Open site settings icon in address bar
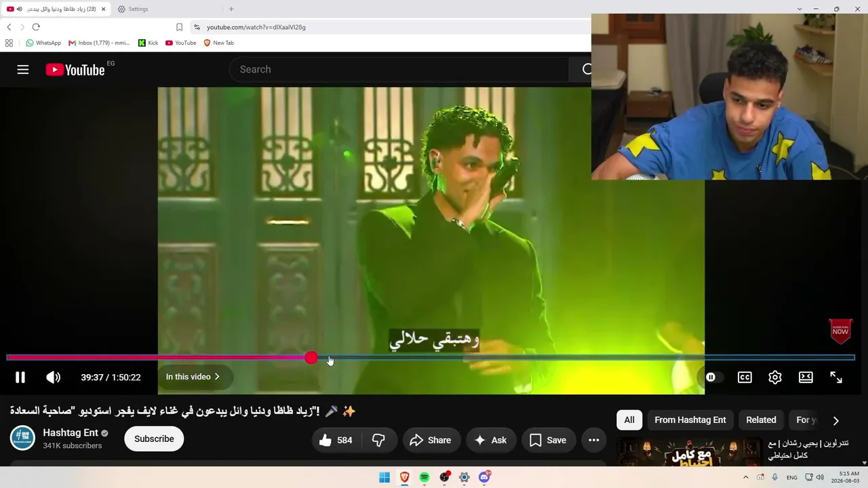Viewport: 868px width, 488px height. [197, 27]
